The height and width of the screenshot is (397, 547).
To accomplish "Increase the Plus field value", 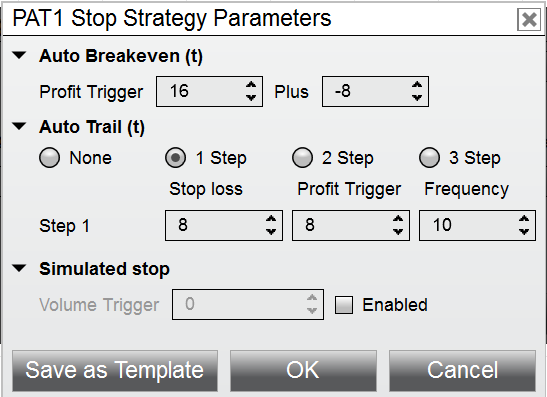I will pyautogui.click(x=417, y=85).
